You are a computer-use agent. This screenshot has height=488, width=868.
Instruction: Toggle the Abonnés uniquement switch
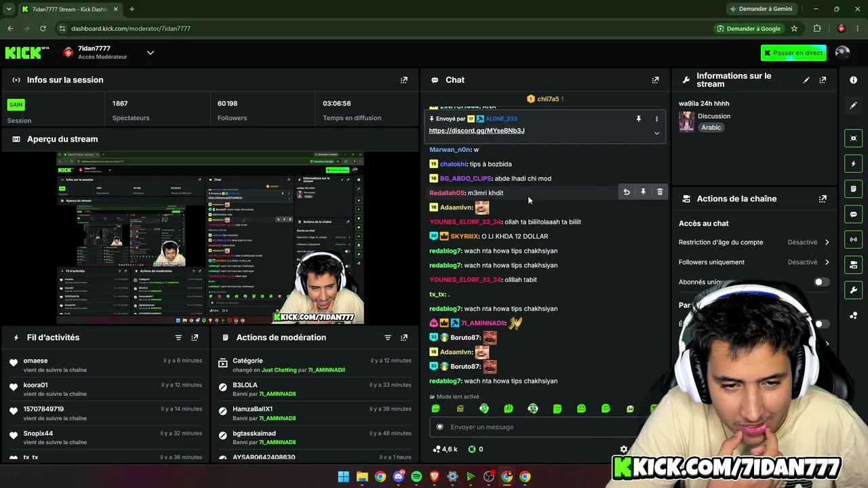click(x=821, y=282)
